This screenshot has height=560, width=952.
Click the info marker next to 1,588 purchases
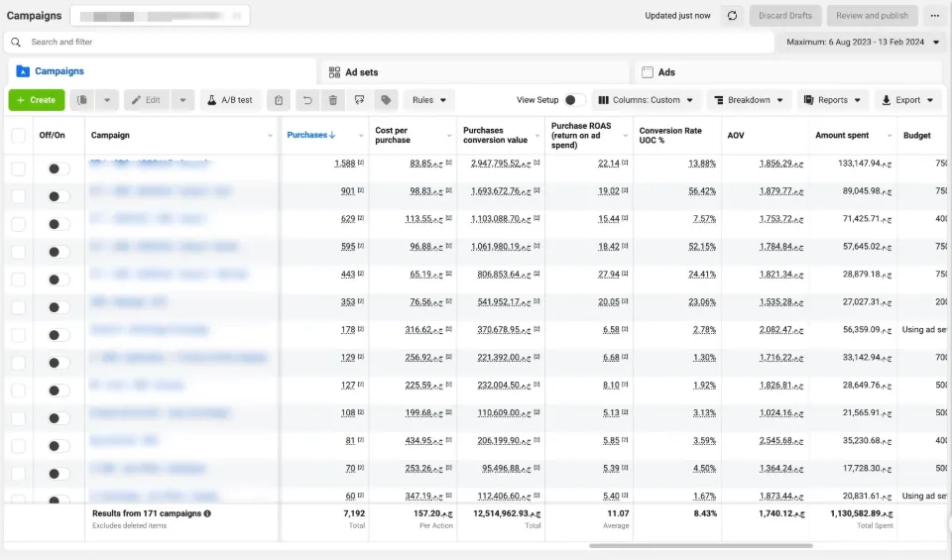pyautogui.click(x=361, y=163)
